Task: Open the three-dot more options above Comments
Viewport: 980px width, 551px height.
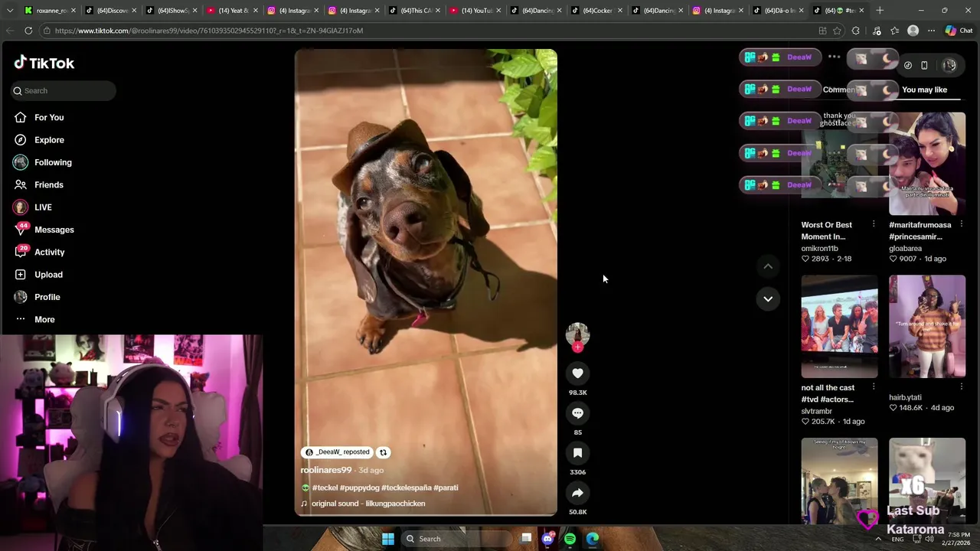Action: pyautogui.click(x=834, y=57)
